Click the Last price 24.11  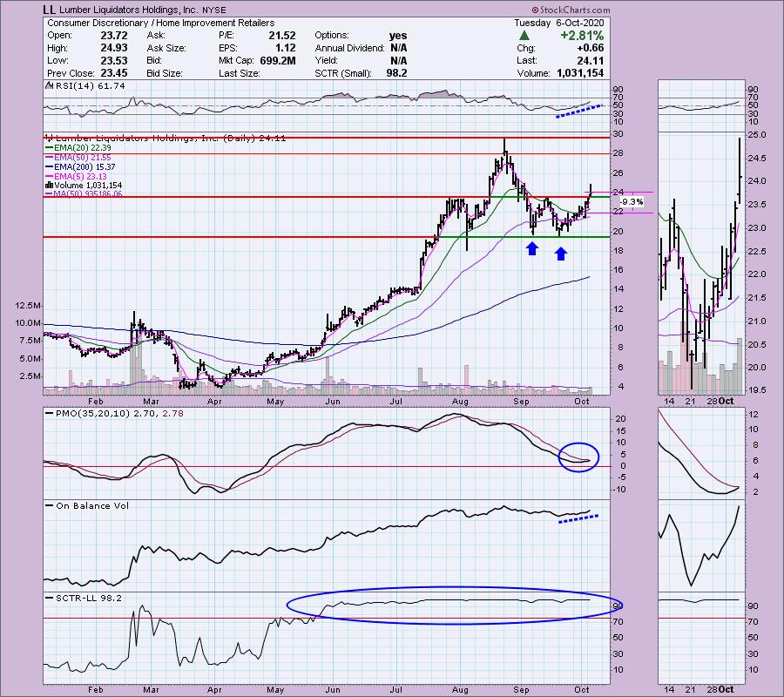click(590, 60)
